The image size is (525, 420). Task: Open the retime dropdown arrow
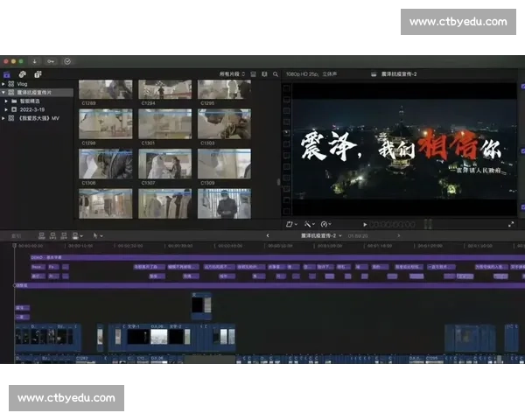click(x=330, y=224)
